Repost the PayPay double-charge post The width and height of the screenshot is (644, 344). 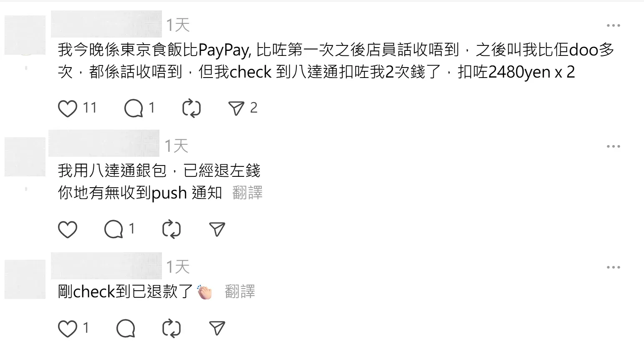click(x=192, y=108)
